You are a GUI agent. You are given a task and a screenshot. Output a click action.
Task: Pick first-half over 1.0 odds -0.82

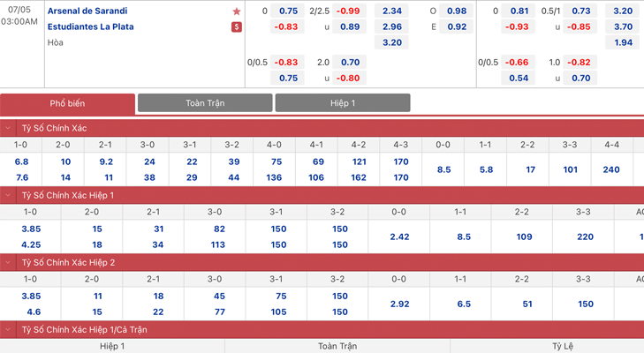580,63
